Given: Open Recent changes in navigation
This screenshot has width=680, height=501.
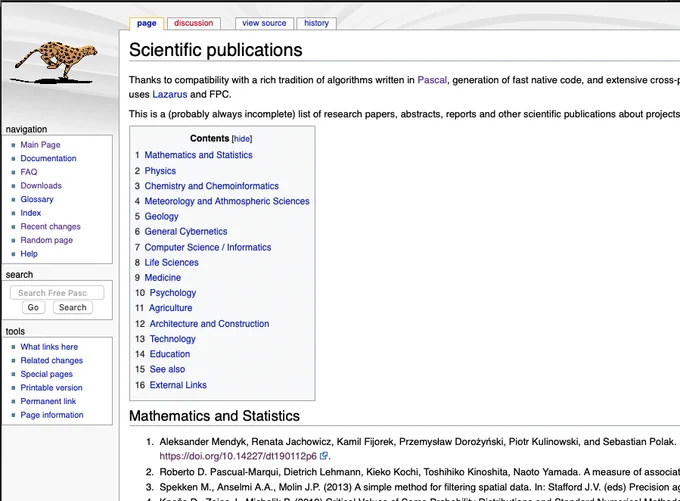Looking at the screenshot, I should click(50, 226).
